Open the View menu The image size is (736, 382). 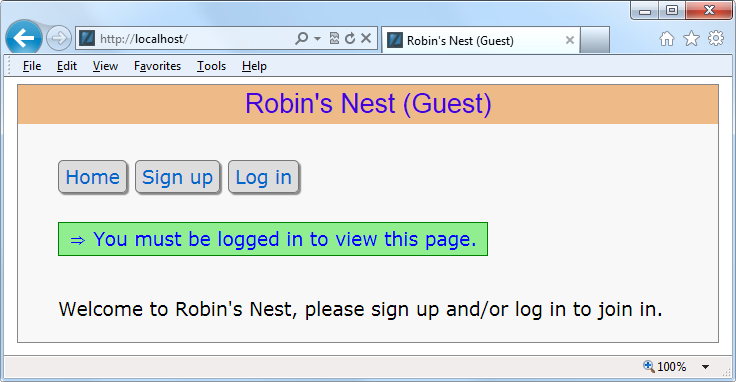pos(105,66)
